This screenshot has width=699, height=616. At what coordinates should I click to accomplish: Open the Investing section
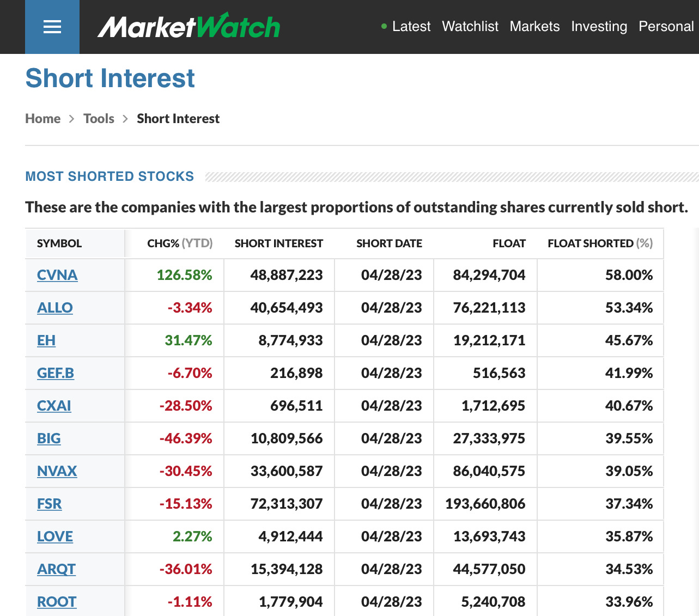599,26
